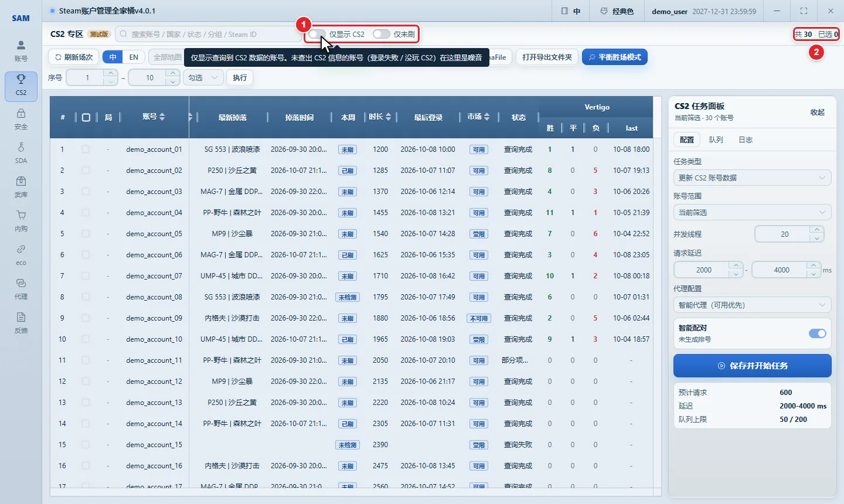This screenshot has width=844, height=504.
Task: Toggle the 智能配对 switch
Action: pos(818,333)
